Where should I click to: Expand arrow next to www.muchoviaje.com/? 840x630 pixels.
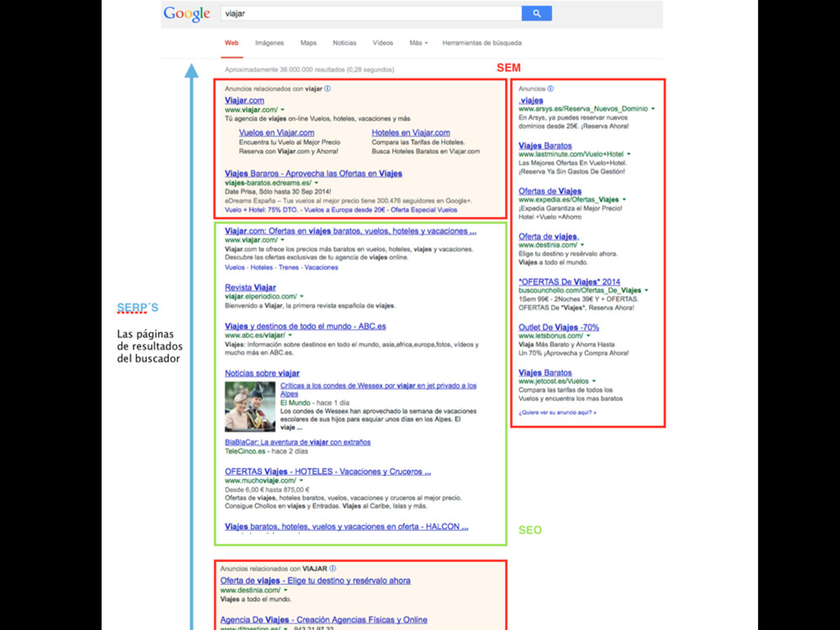(x=301, y=481)
